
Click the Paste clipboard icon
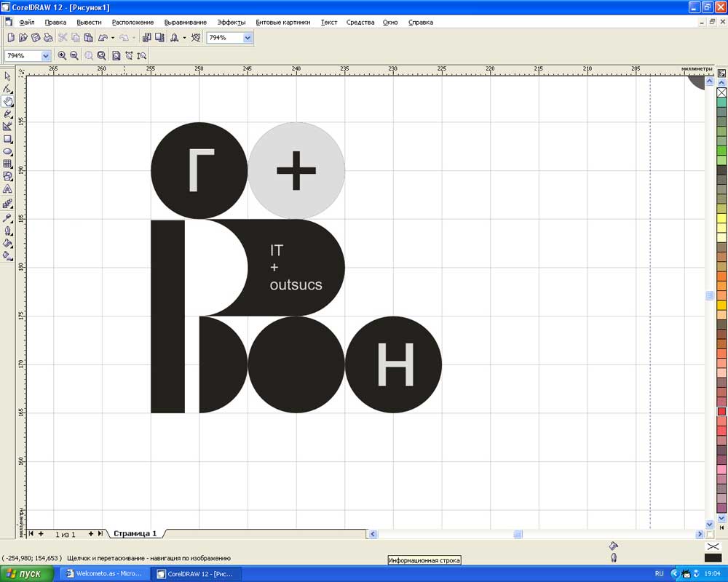pyautogui.click(x=88, y=38)
